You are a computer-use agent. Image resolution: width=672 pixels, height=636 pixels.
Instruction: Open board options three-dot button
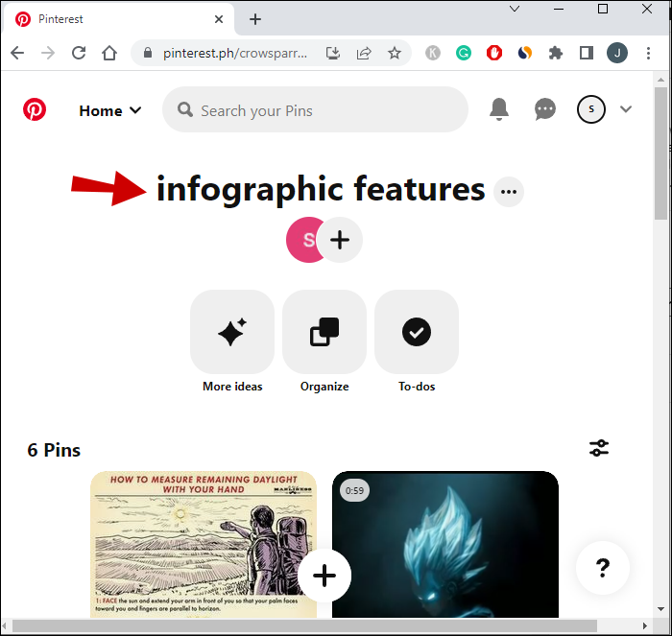pos(509,192)
